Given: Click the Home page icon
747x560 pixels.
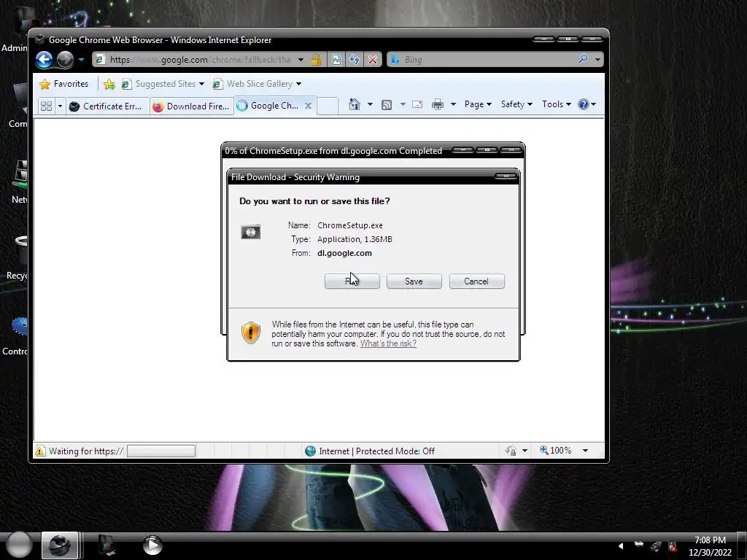Looking at the screenshot, I should coord(354,104).
